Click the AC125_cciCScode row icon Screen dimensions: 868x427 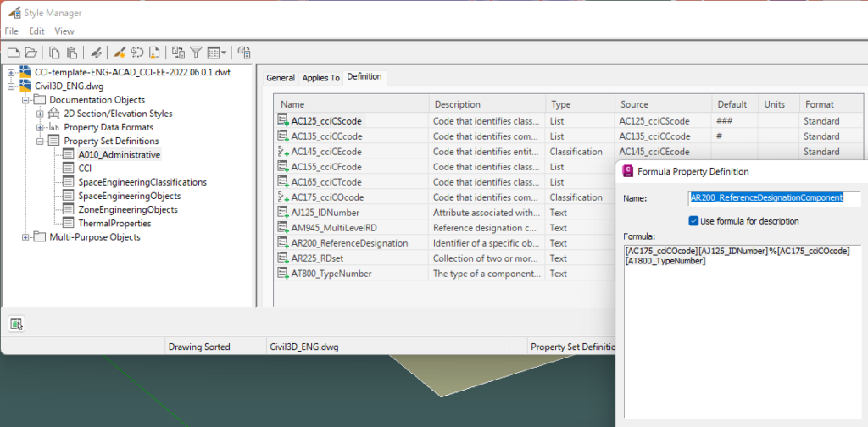pos(283,120)
